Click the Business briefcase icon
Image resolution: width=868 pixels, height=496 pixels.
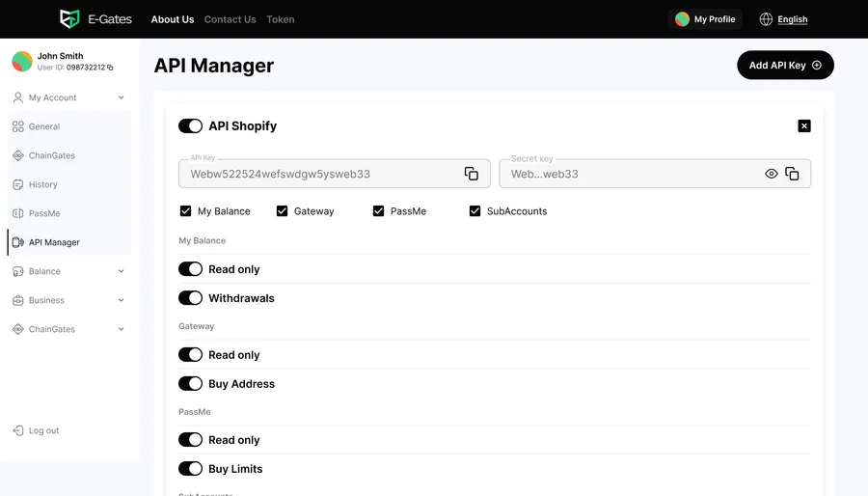17,300
